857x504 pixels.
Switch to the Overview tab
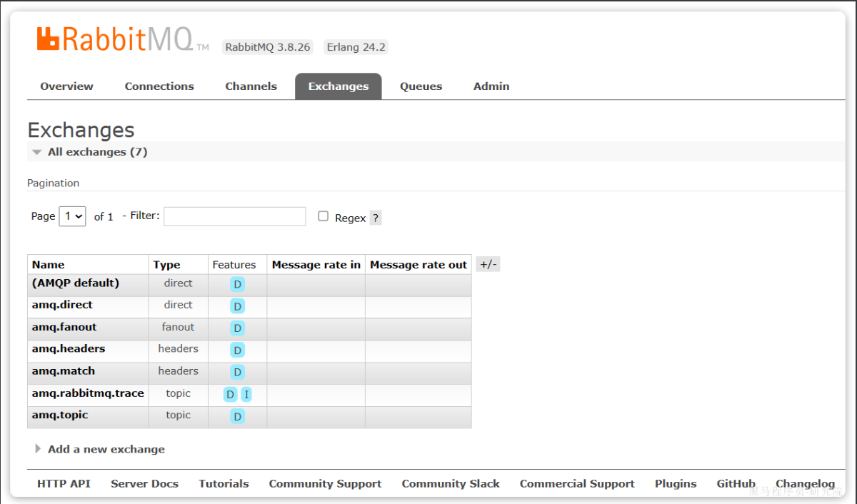(66, 86)
